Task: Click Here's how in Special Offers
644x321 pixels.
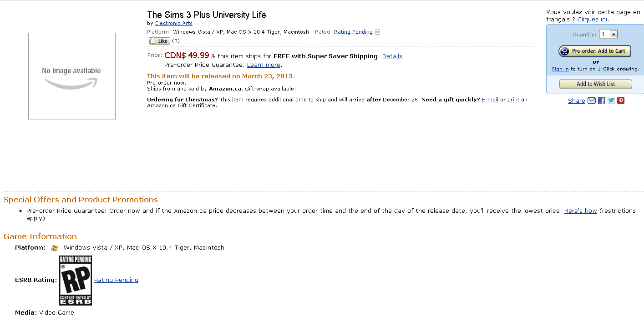Action: click(x=581, y=211)
